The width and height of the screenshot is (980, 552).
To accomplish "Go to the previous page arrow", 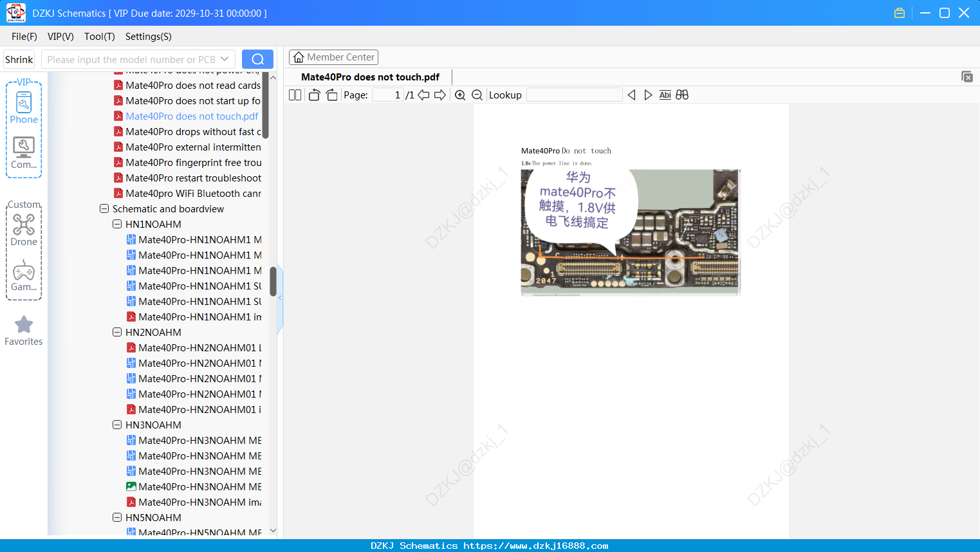I will [x=423, y=95].
